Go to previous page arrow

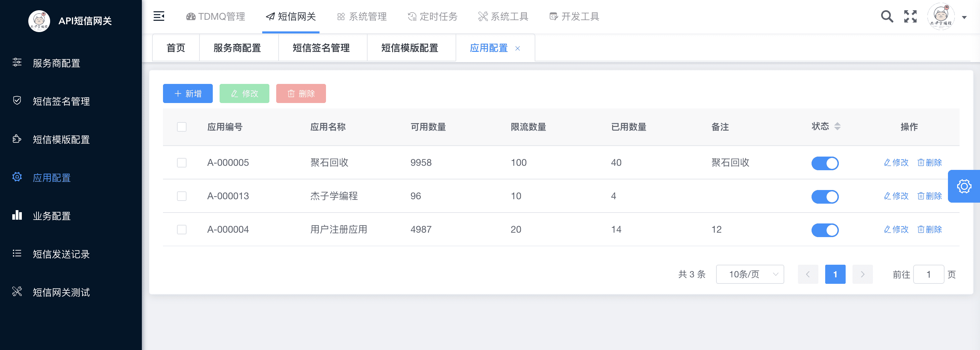coord(808,274)
